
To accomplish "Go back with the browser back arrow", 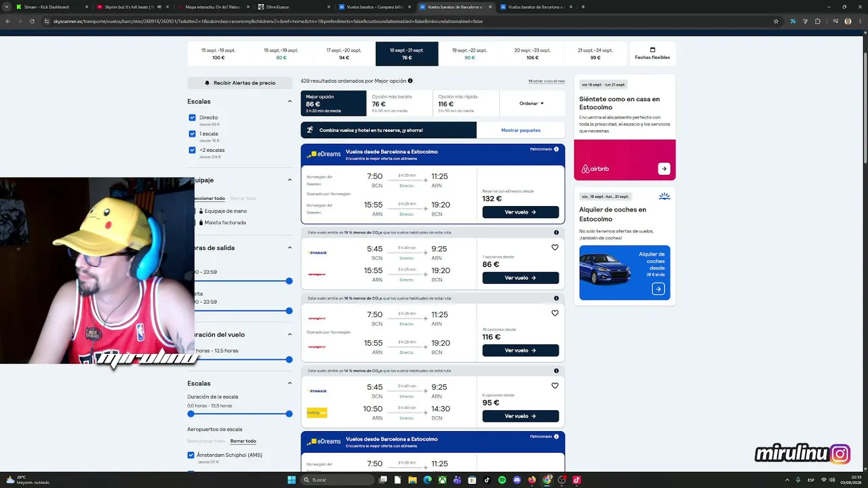I will [7, 21].
